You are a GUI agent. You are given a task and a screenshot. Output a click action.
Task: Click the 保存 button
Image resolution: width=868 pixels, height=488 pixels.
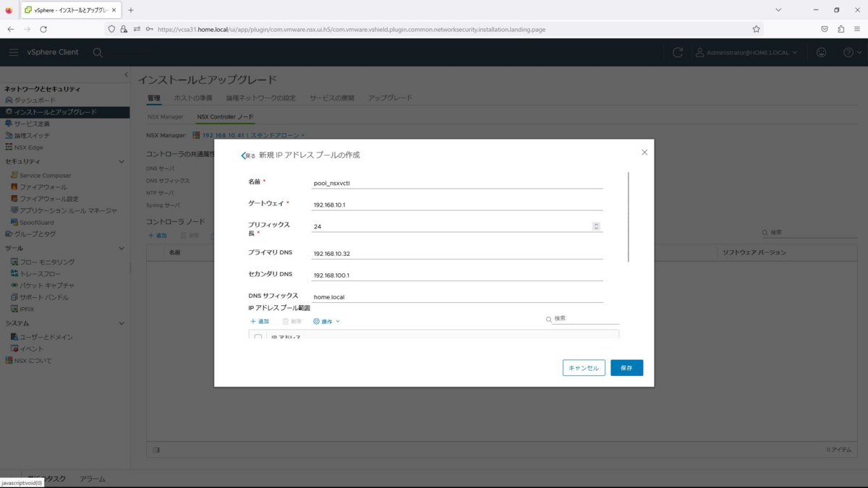(626, 368)
